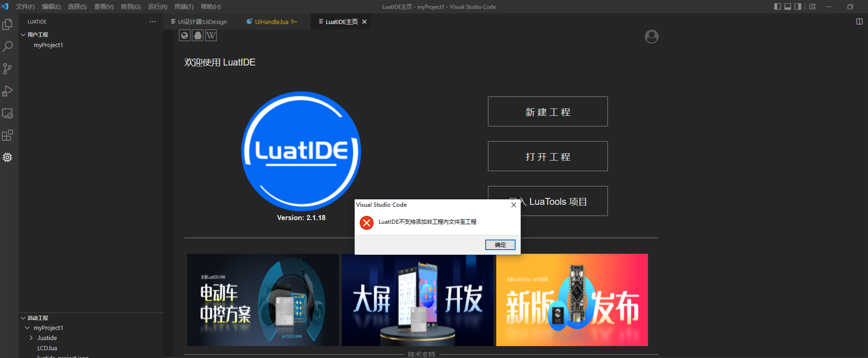This screenshot has width=868, height=358.
Task: Click the user account avatar icon
Action: [651, 36]
